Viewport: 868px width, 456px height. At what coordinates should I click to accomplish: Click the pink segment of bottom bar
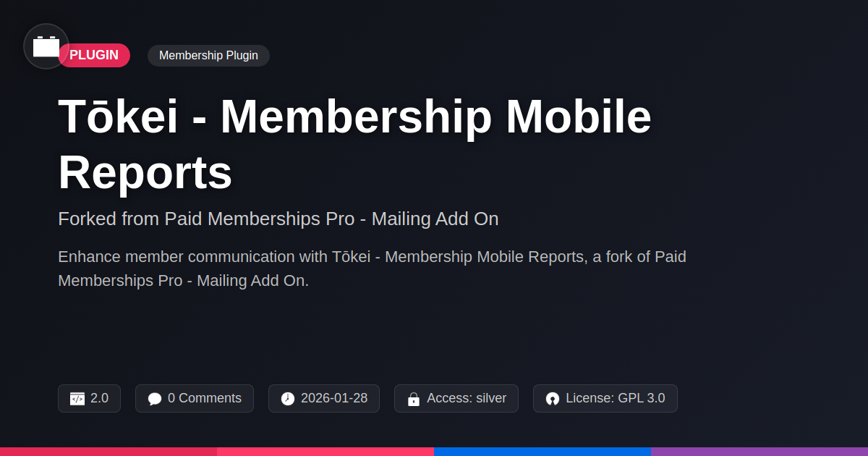(x=325, y=451)
